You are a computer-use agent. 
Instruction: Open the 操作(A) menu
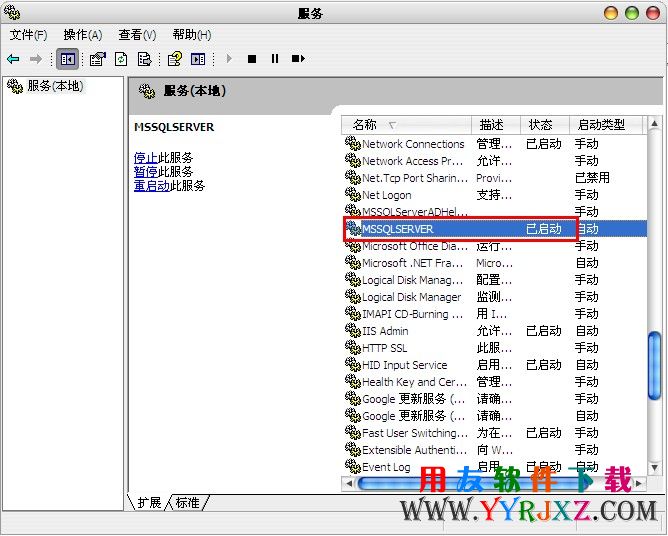[83, 35]
